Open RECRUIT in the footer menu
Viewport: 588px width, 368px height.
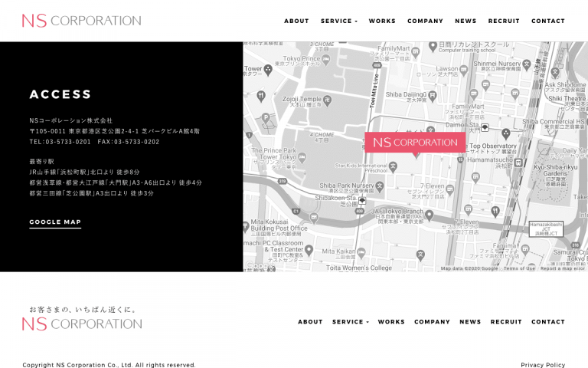click(506, 322)
